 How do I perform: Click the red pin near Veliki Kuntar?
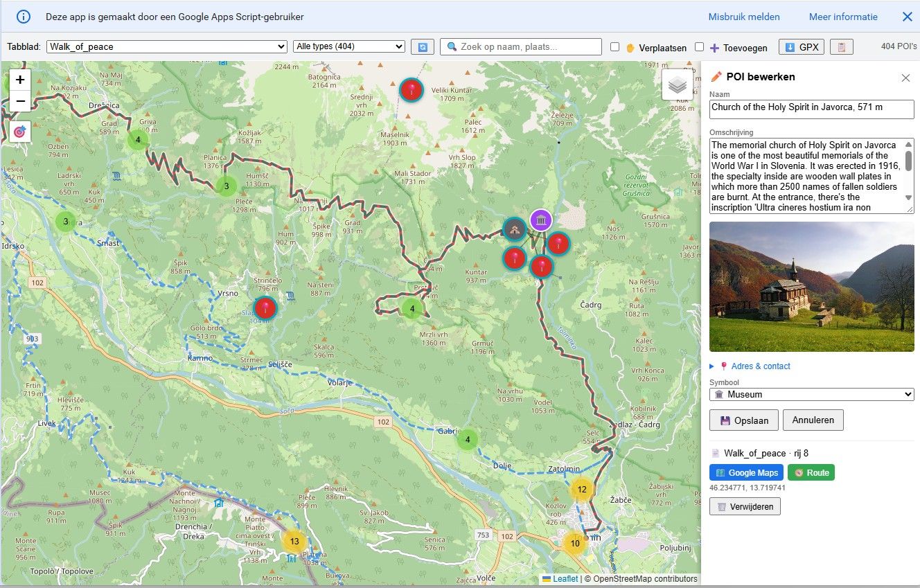click(x=412, y=90)
